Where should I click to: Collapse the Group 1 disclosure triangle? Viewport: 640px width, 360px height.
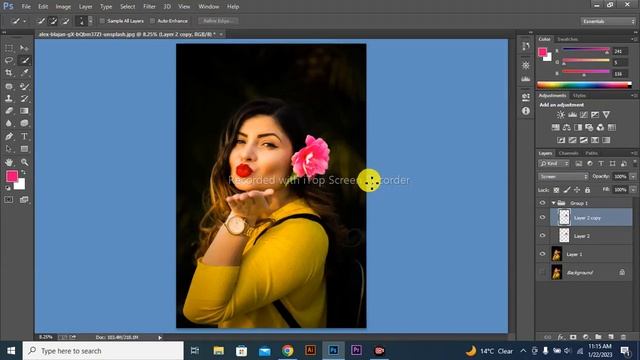[x=553, y=203]
